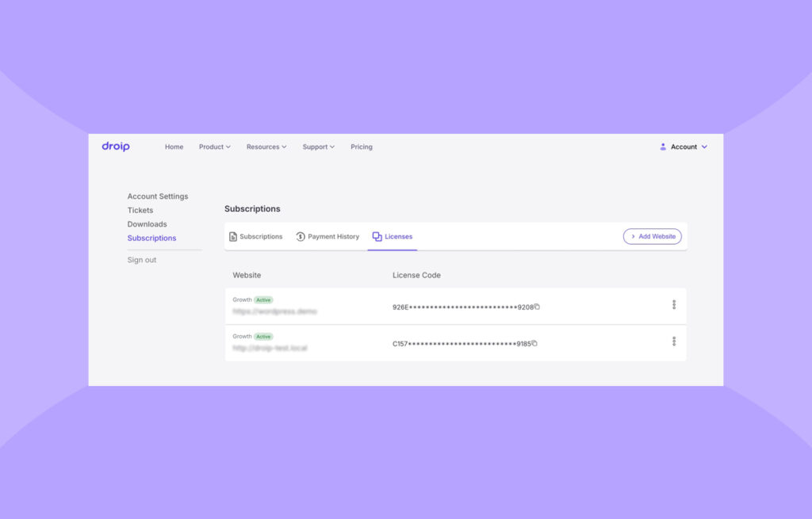Click the Account user avatar icon
812x519 pixels.
point(663,147)
